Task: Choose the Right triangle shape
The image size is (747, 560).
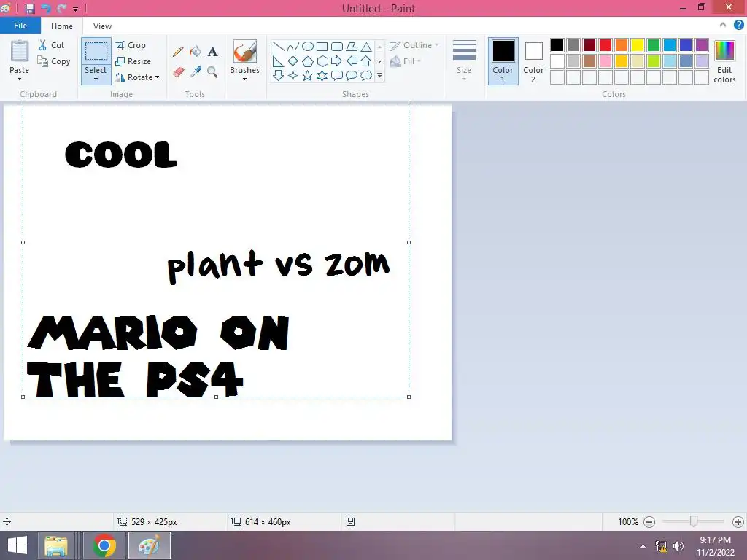Action: click(278, 61)
